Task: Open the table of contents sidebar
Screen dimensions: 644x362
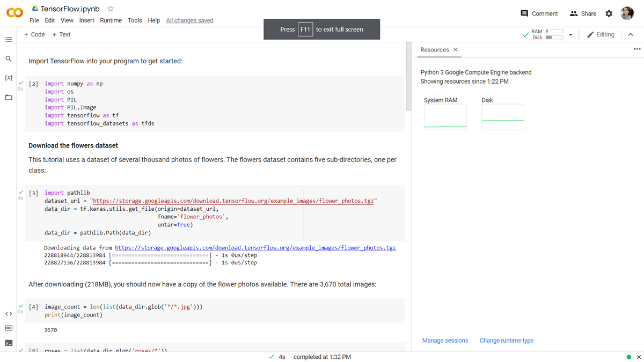Action: [9, 40]
